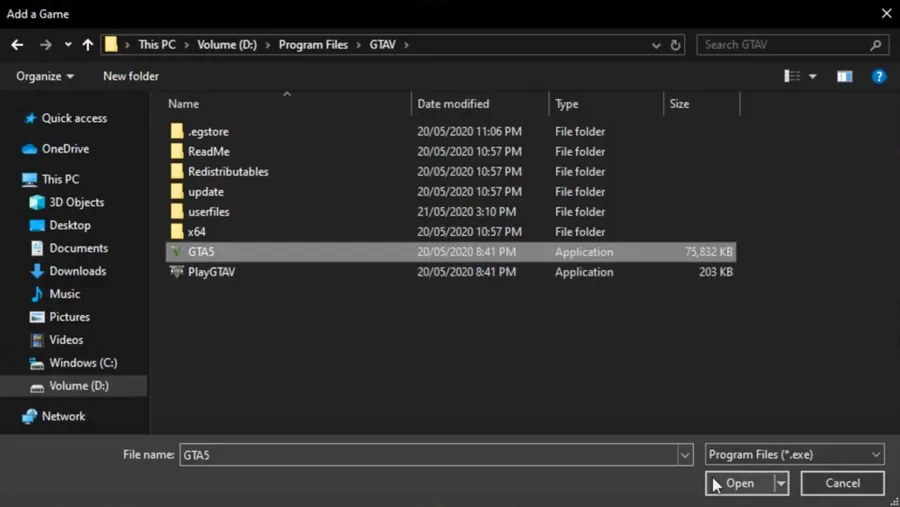Screen dimensions: 900x507
Task: Close the Add a Game dialog
Action: coord(886,13)
